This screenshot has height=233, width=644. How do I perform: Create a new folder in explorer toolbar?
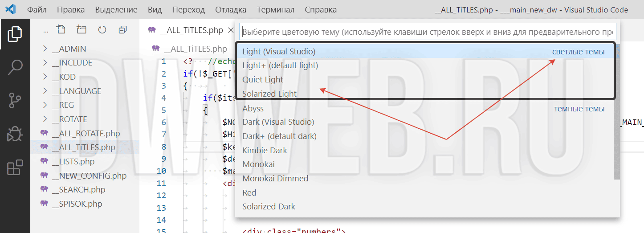(81, 29)
